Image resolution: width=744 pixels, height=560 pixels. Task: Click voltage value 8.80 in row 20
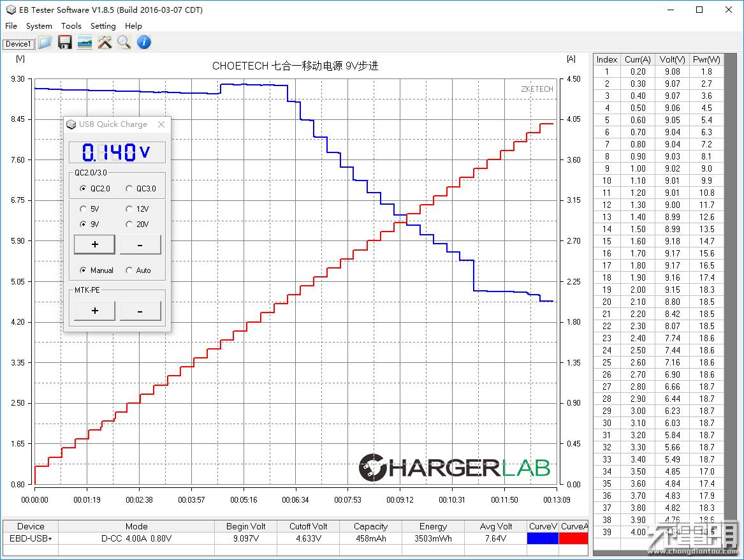[673, 302]
